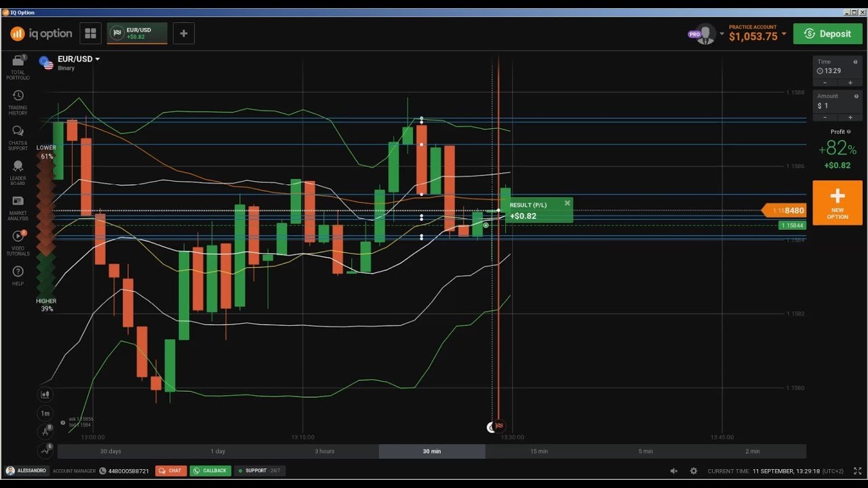Click the Result (P/L) +$0.82 label
Viewport: 868px width, 488px height.
click(540, 211)
